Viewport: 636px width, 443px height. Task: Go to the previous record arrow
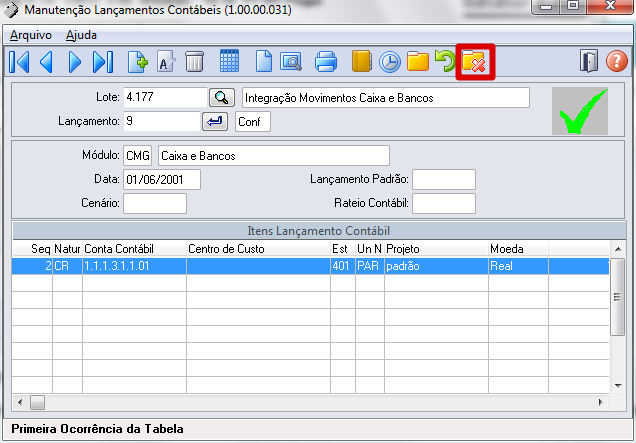pos(46,62)
